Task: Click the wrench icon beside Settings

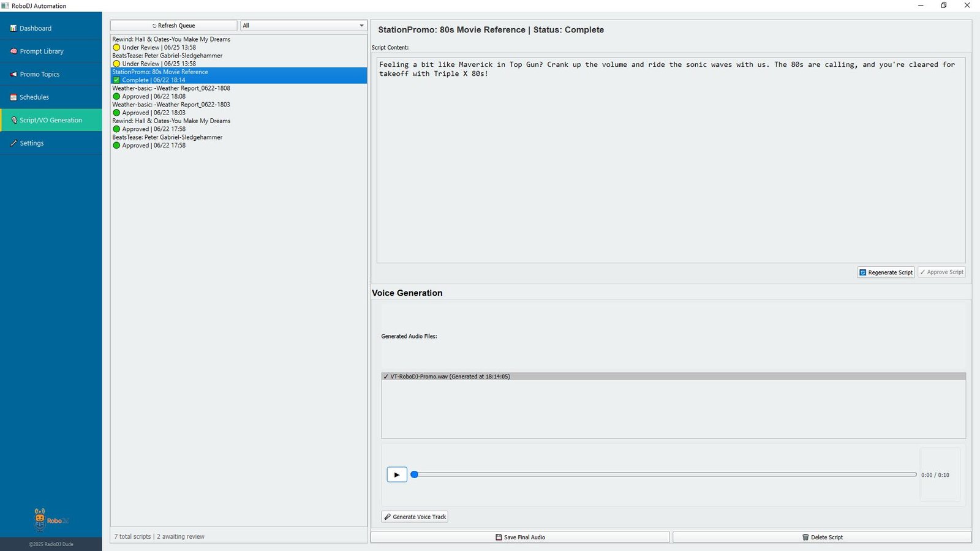Action: [x=13, y=143]
